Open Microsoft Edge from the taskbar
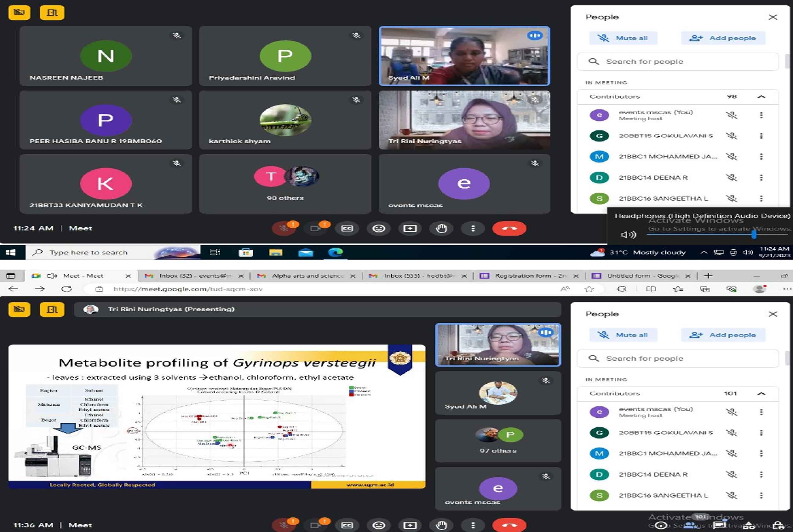This screenshot has height=532, width=793. pos(335,252)
